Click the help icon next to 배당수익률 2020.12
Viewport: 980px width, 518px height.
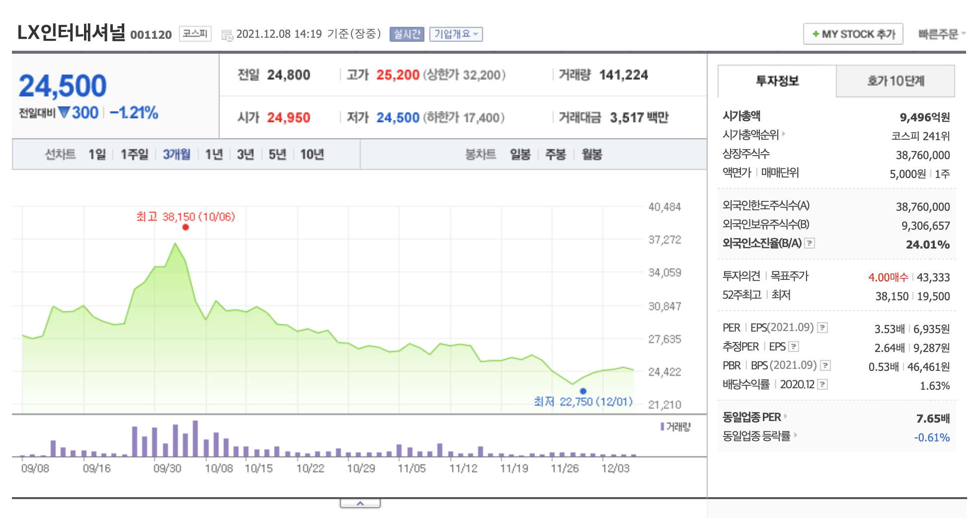(822, 384)
